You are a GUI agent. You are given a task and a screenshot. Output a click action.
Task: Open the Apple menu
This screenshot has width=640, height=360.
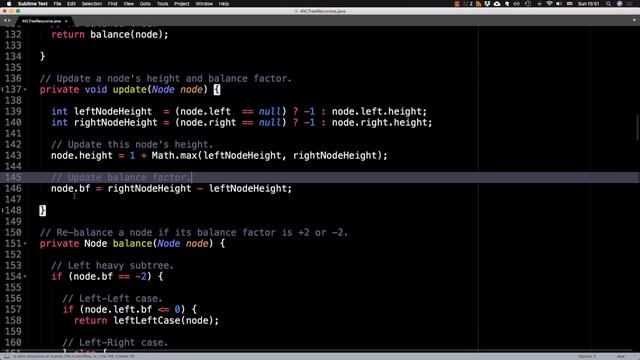click(x=9, y=4)
